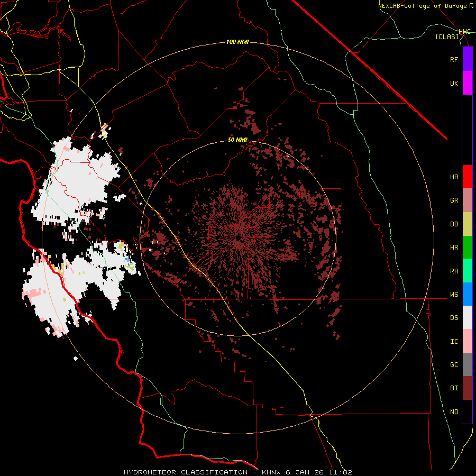Click the HYDROMETEOR CLASSIFICATION title text
476x476 pixels.
click(x=186, y=472)
